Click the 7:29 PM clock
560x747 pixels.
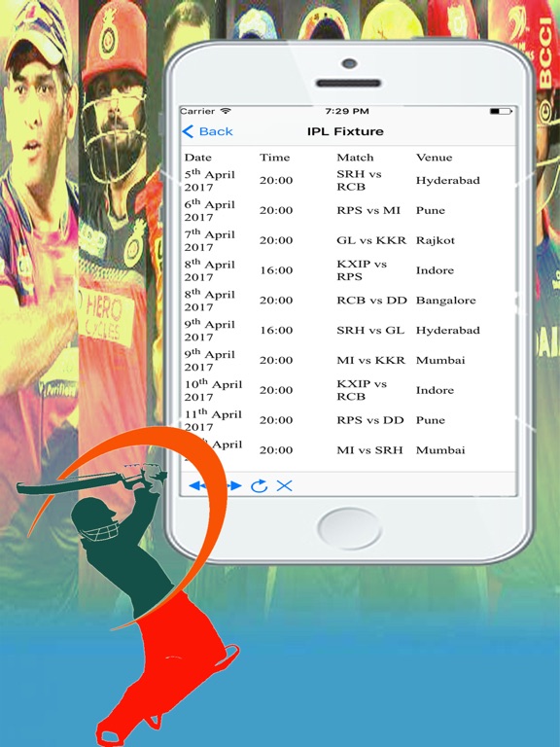pyautogui.click(x=347, y=111)
